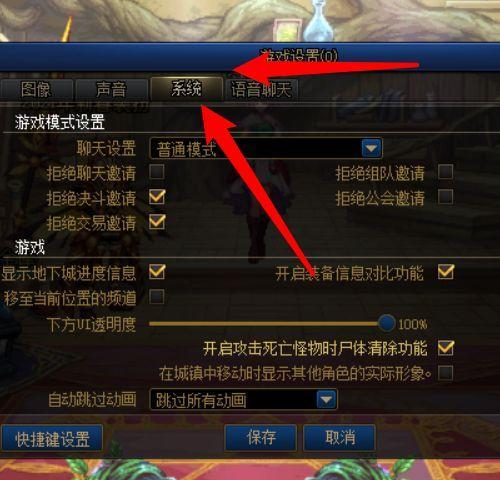The image size is (500, 480).
Task: Open the 聊天设置 dropdown arrow
Action: 372,148
